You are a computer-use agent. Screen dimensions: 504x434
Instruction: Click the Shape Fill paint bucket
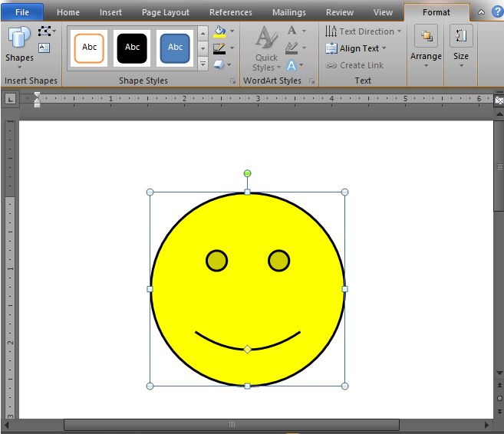tap(219, 32)
